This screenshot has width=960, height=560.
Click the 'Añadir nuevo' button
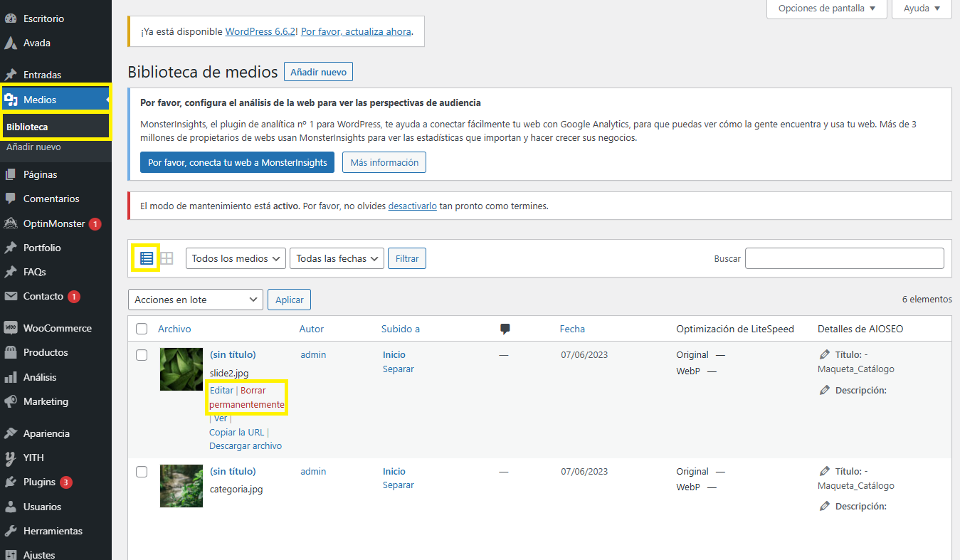pyautogui.click(x=318, y=72)
